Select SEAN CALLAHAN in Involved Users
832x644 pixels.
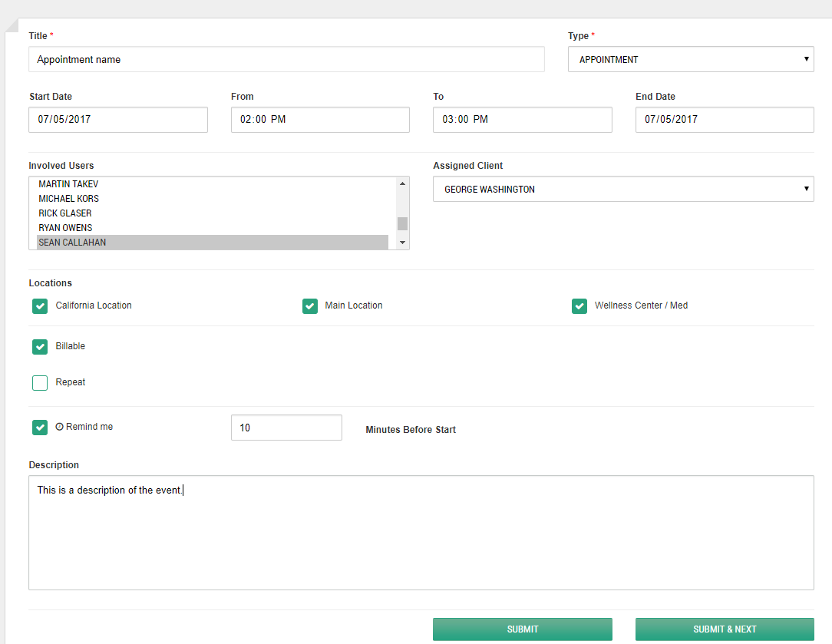click(x=213, y=243)
